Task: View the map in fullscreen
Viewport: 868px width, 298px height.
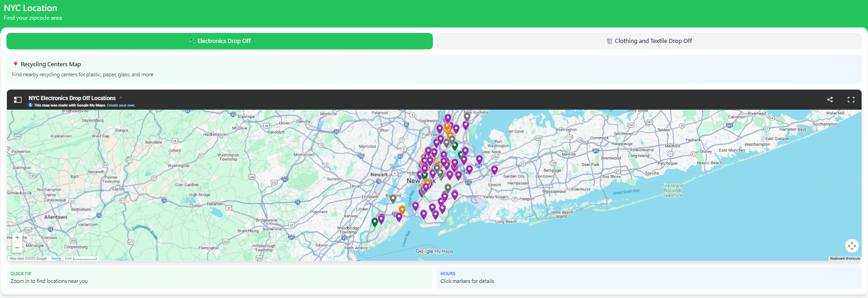Action: [851, 100]
